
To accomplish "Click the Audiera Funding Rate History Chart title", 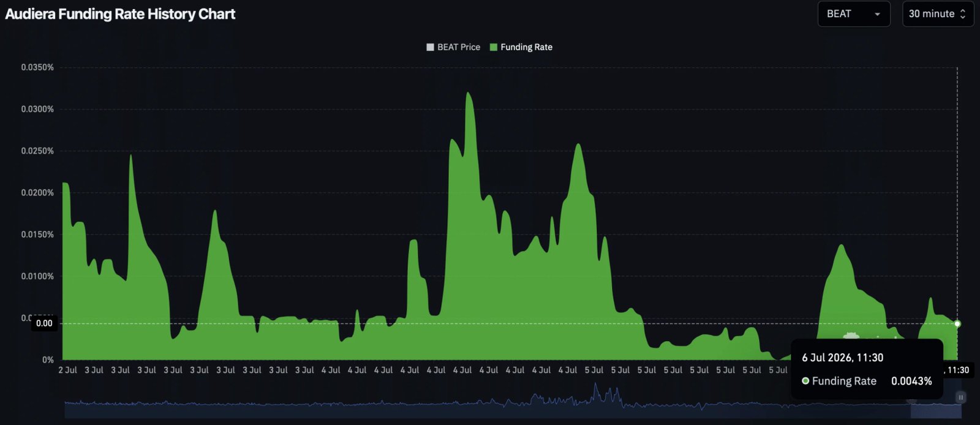I will (x=120, y=14).
